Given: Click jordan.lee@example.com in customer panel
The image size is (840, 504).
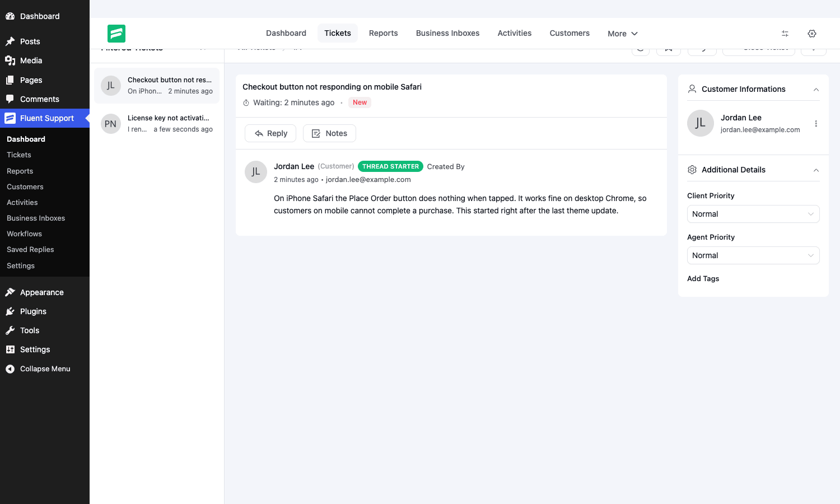Looking at the screenshot, I should pos(760,130).
